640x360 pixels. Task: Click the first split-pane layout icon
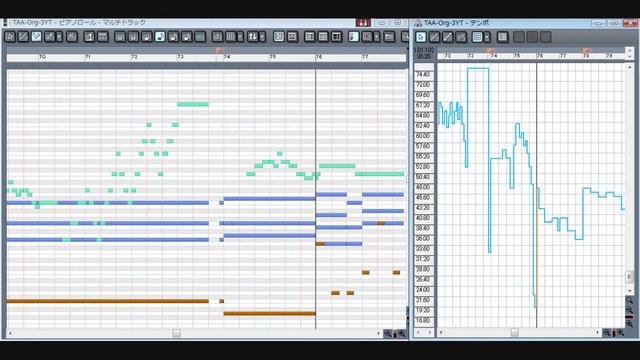(x=309, y=37)
